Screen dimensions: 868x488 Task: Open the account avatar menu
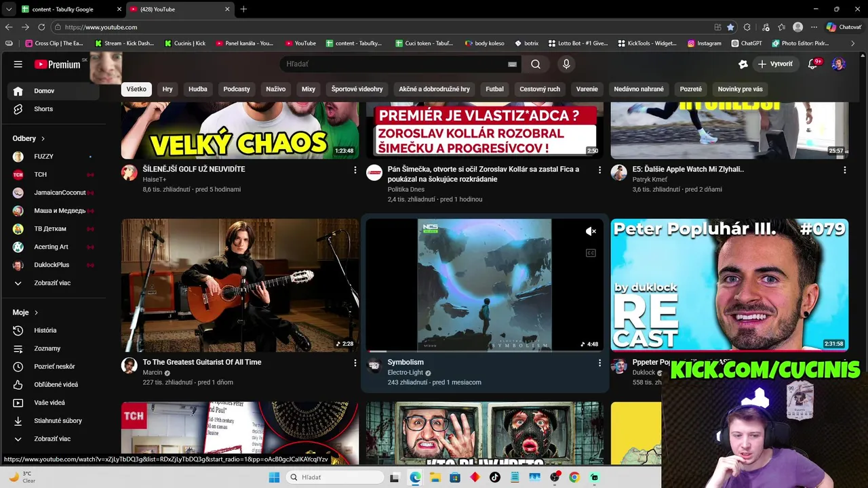pos(839,64)
